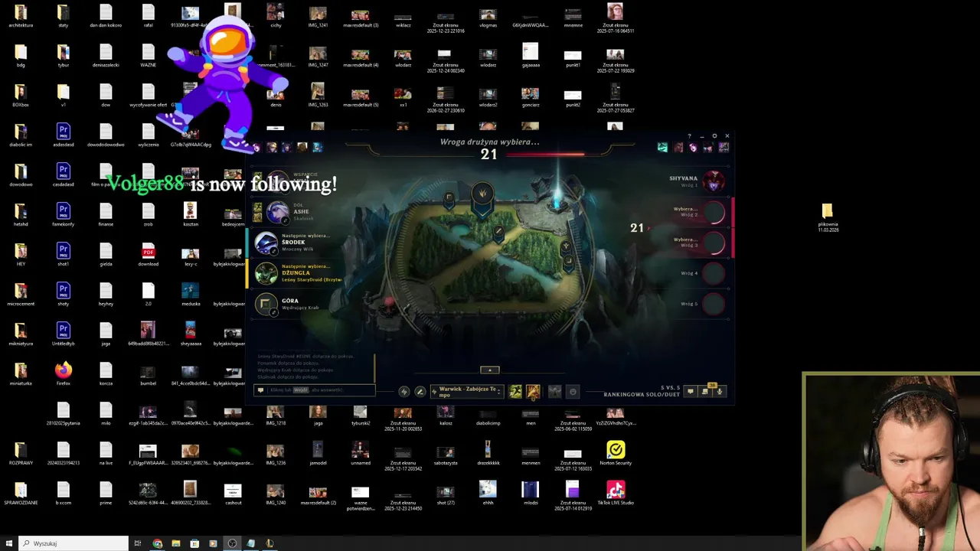Click the Wyszukaj taskbar search box
The height and width of the screenshot is (551, 980).
[x=74, y=543]
